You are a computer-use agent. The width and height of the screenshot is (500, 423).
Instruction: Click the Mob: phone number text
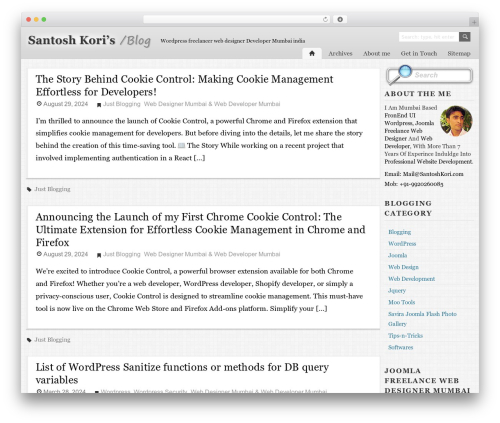(414, 184)
